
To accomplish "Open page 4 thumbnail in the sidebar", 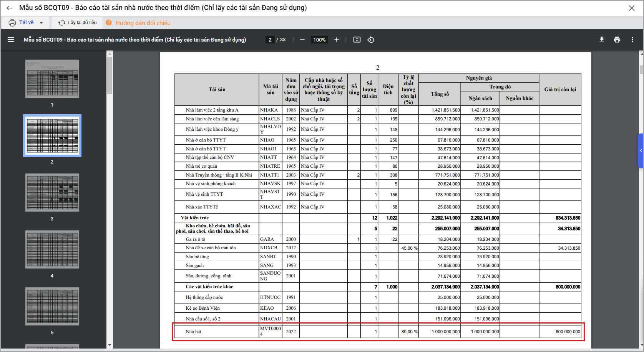I will click(x=52, y=249).
